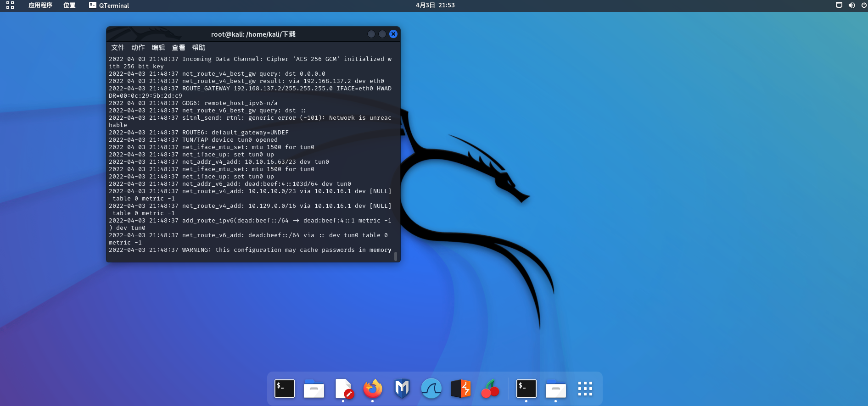Click the power icon in top bar
The image size is (868, 406).
pyautogui.click(x=863, y=6)
